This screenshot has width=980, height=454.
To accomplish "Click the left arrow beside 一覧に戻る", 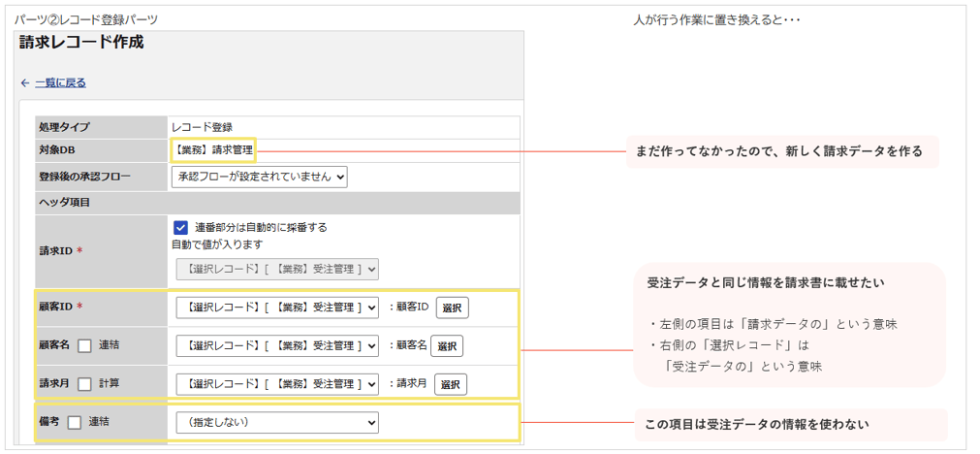I will pos(25,82).
